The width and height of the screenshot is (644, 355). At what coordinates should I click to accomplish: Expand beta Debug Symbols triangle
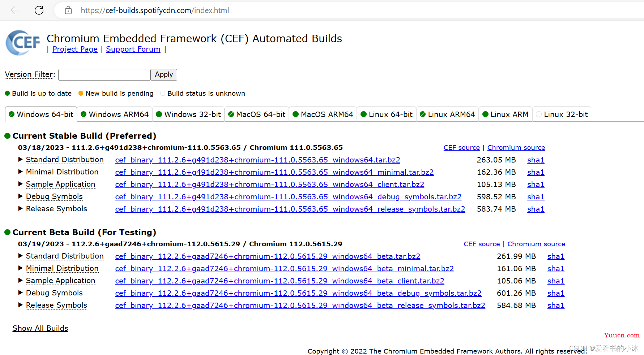coord(21,293)
